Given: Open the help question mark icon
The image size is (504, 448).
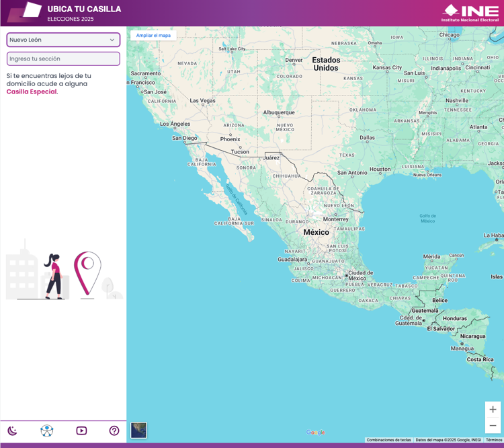Looking at the screenshot, I should pos(114,431).
